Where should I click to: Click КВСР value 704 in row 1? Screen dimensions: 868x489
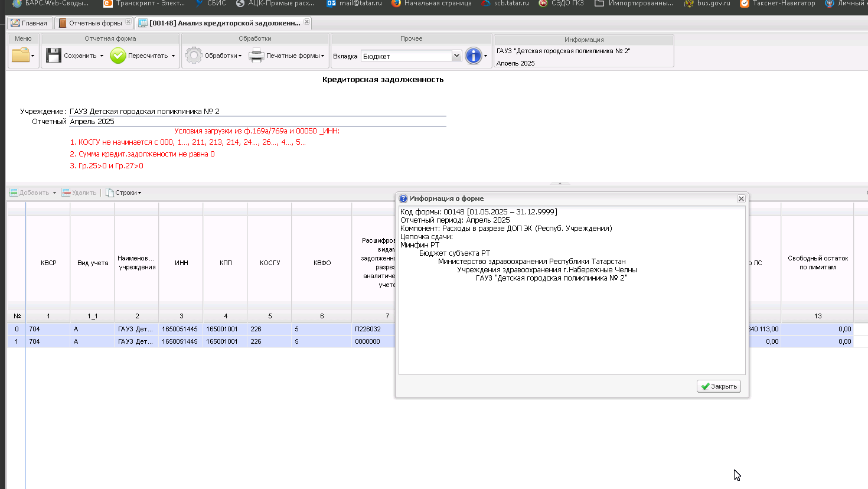point(48,341)
